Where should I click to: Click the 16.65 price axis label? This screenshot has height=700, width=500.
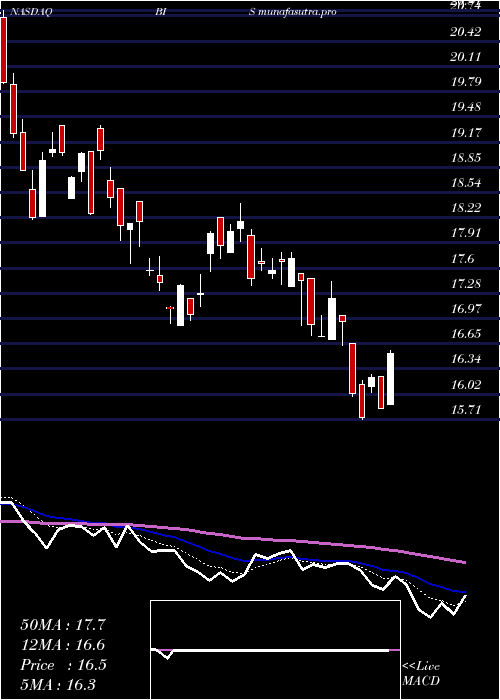[466, 333]
